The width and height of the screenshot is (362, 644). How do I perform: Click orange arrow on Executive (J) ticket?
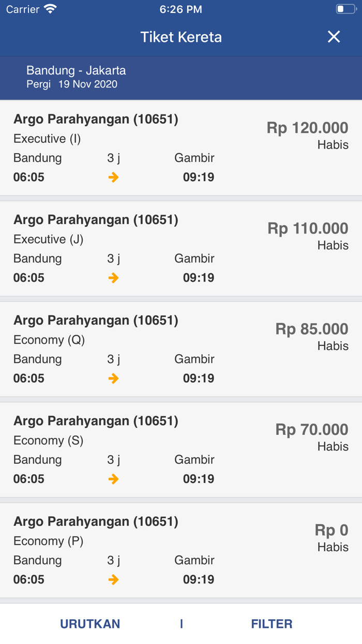coord(113,278)
